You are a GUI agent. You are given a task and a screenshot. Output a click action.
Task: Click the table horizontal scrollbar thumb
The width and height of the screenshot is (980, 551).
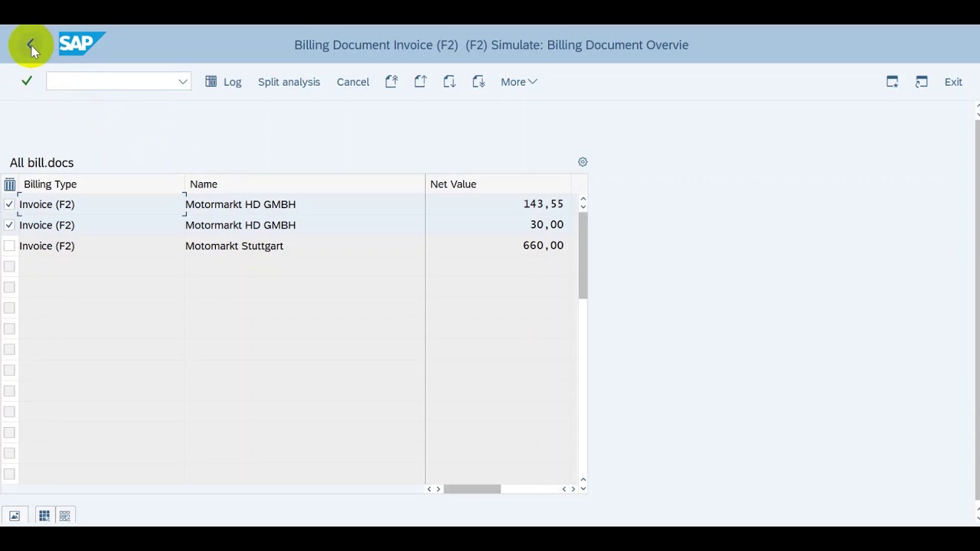[x=472, y=489]
